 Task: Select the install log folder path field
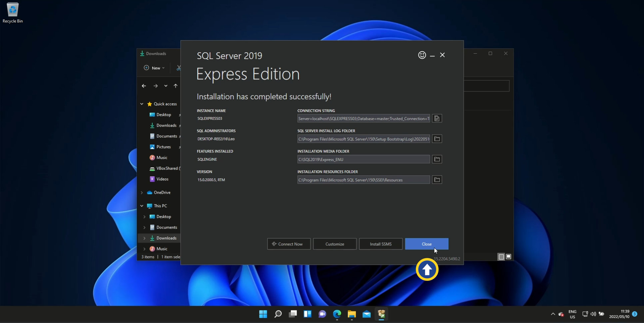click(x=363, y=139)
